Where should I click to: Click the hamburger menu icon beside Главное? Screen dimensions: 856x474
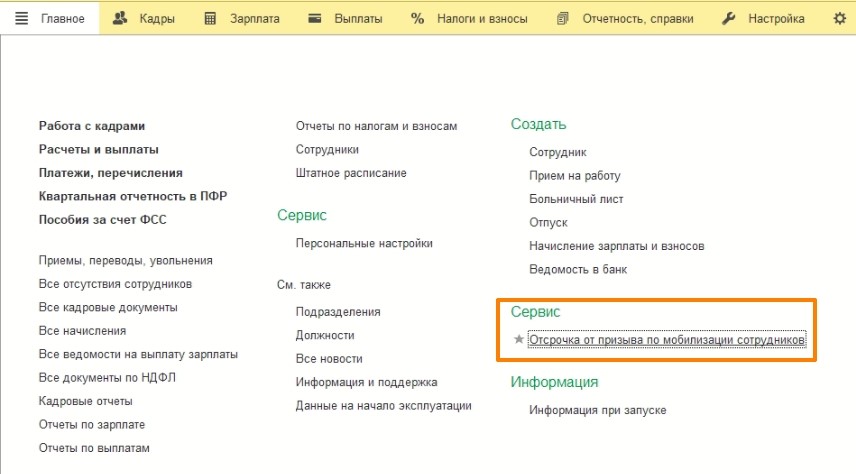(x=21, y=19)
